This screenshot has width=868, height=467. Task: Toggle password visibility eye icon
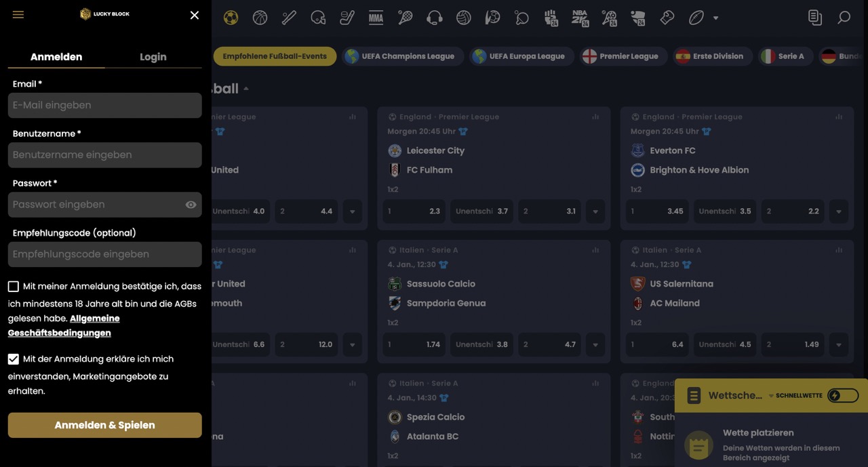tap(191, 205)
